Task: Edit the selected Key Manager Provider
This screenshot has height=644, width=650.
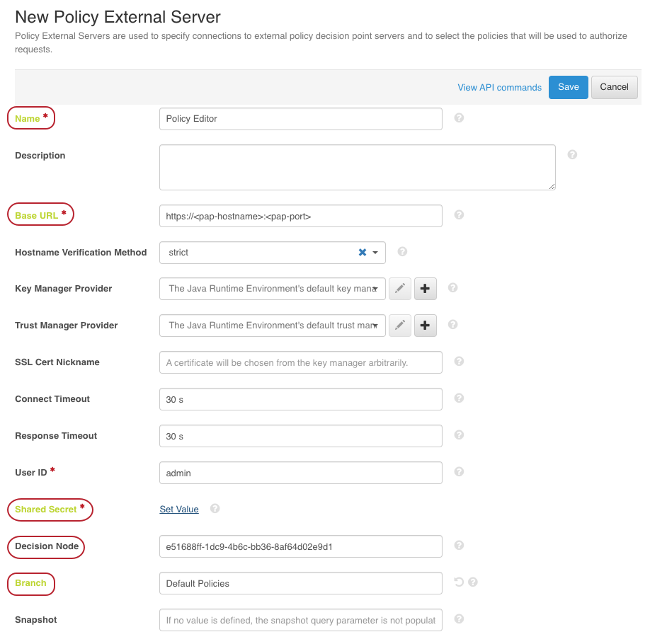Action: tap(400, 288)
